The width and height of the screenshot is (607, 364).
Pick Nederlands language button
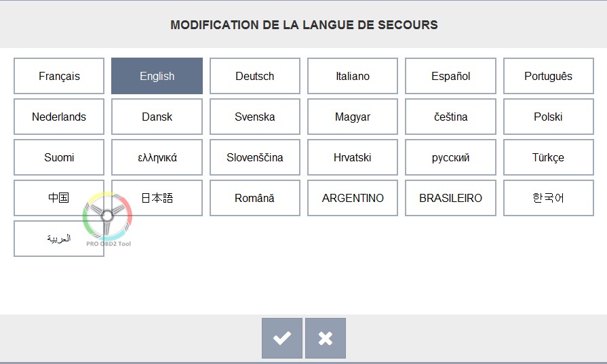[59, 117]
